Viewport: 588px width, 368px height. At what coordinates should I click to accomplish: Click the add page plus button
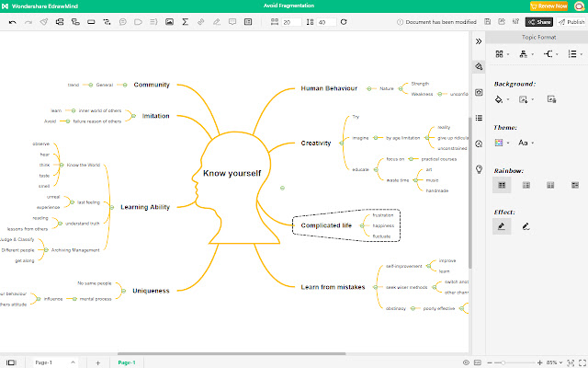pyautogui.click(x=97, y=362)
